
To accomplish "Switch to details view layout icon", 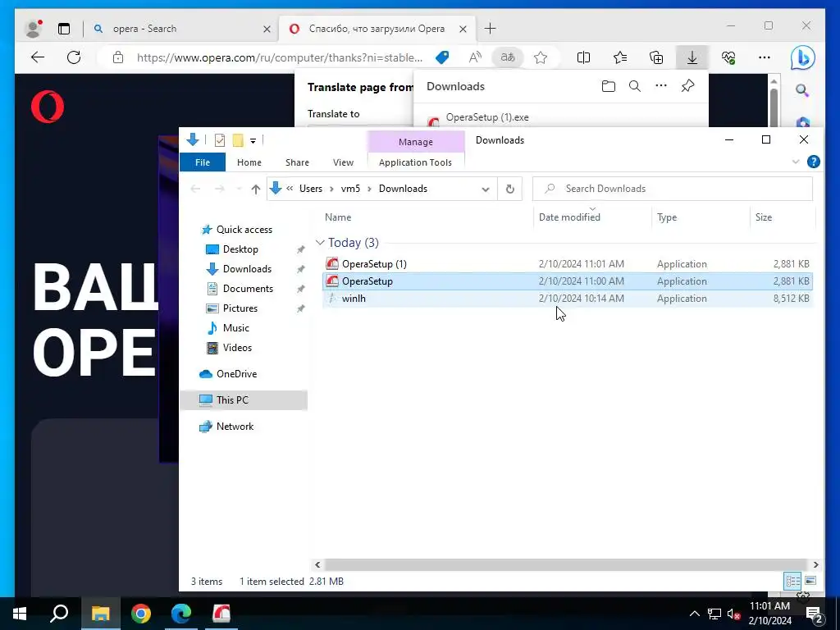I will coord(793,581).
